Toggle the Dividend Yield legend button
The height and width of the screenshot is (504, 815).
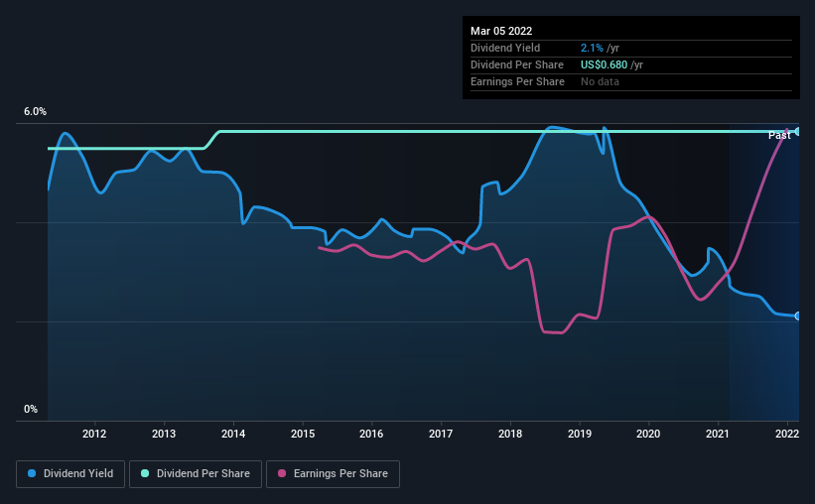(70, 474)
